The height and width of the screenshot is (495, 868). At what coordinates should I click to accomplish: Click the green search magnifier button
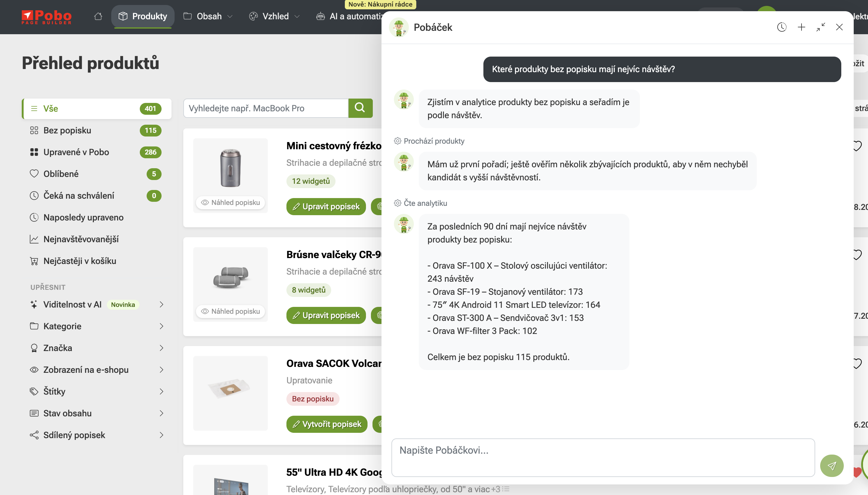point(360,108)
